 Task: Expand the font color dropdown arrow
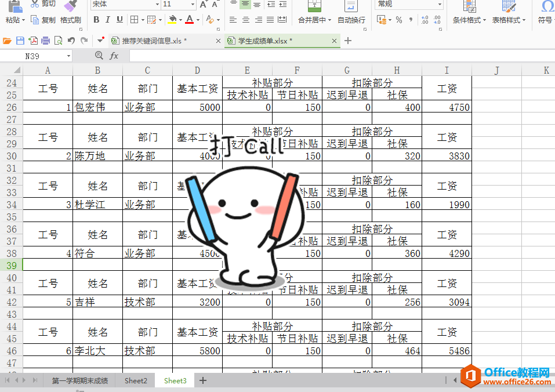point(198,20)
